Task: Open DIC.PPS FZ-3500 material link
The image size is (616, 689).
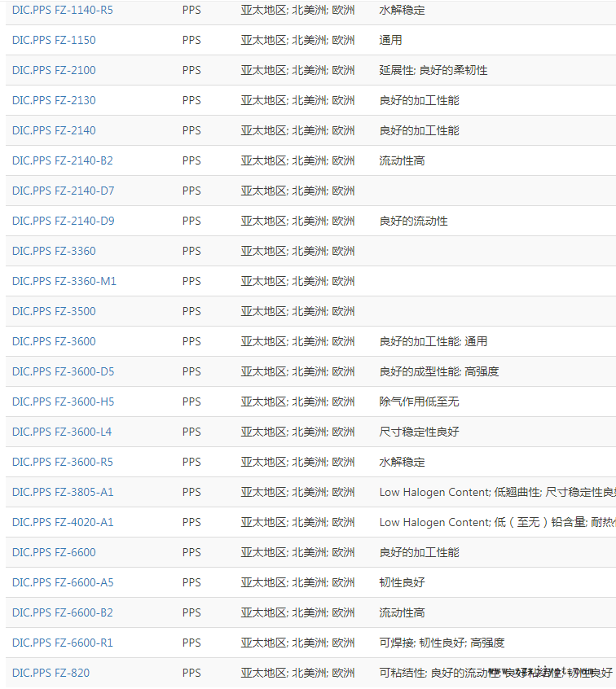Action: pos(53,312)
